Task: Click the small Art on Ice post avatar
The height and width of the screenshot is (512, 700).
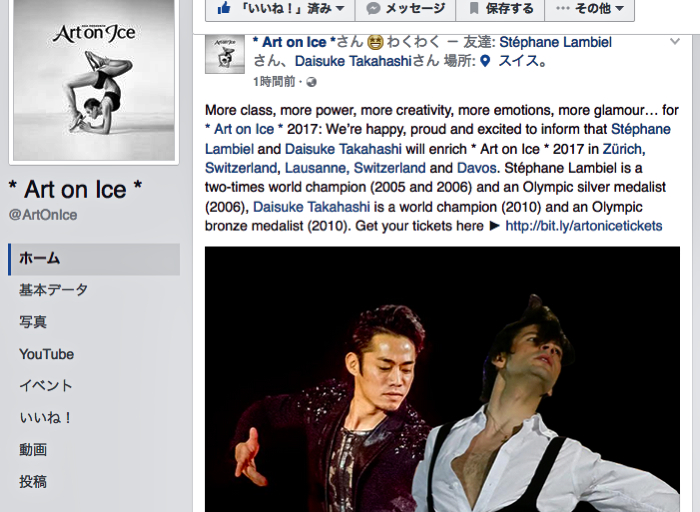Action: point(225,54)
